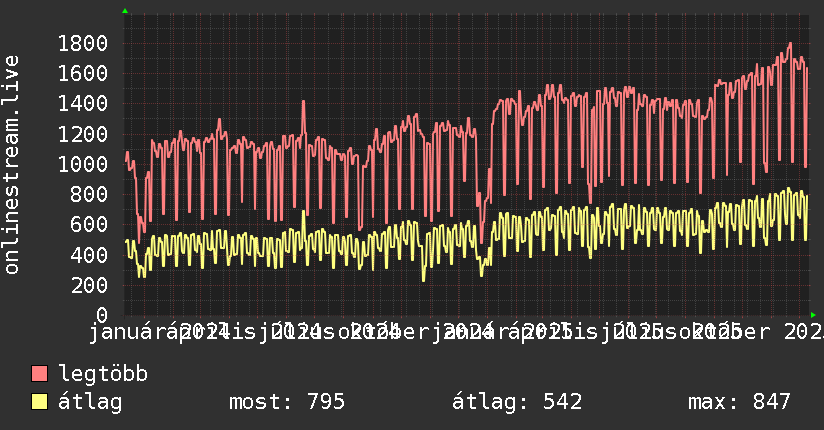Screen dimensions: 824x430
Task: Click the 400 Y-axis tick label
Action: click(89, 255)
